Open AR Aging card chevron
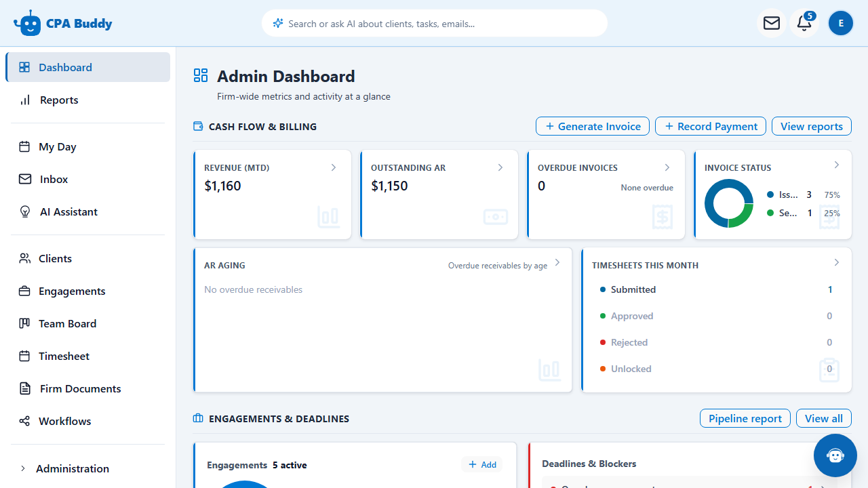This screenshot has width=868, height=488. click(x=557, y=262)
